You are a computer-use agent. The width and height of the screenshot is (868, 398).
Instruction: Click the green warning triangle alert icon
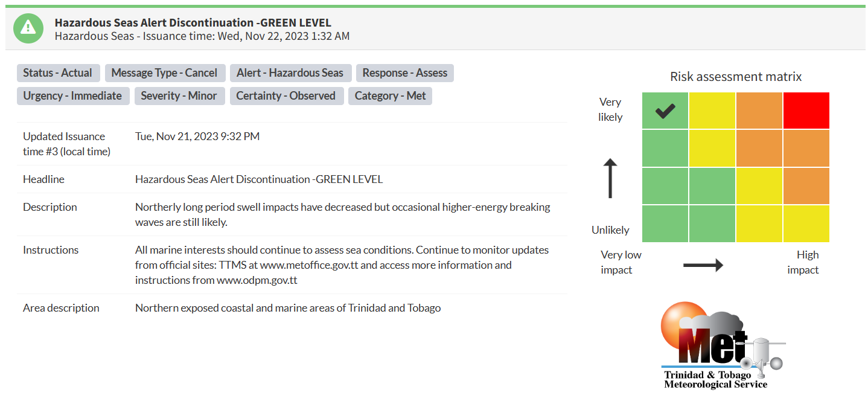28,28
